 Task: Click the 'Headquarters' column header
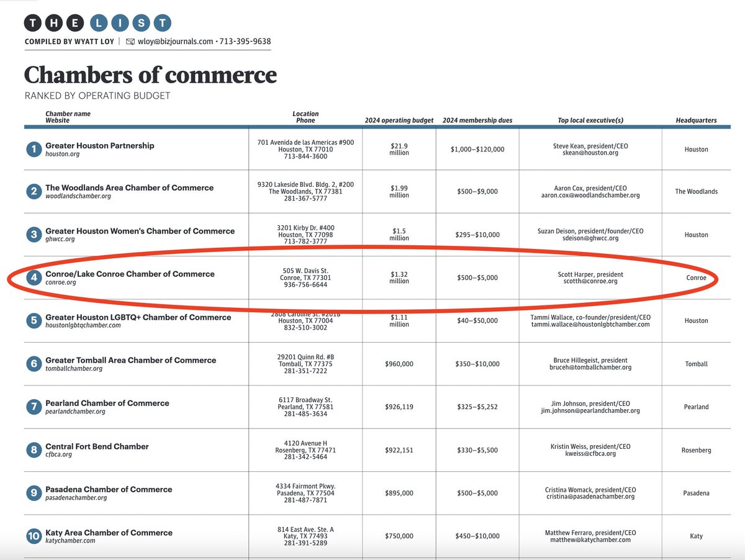(696, 120)
